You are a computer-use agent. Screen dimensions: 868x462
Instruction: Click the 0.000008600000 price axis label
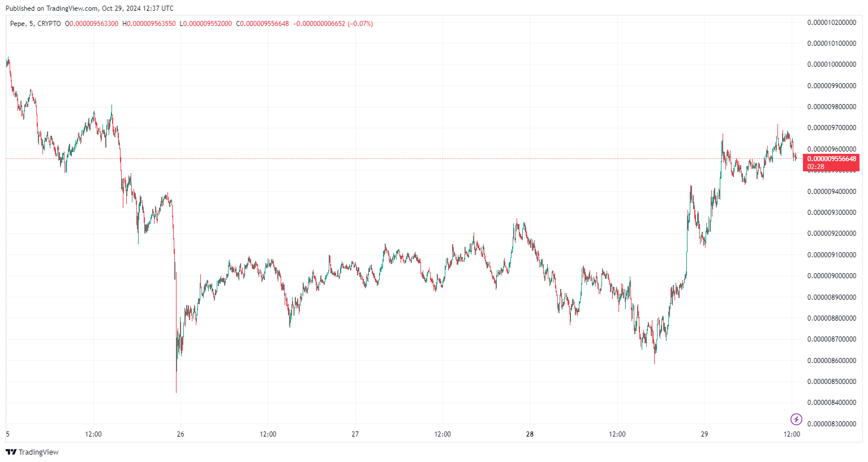click(x=831, y=361)
